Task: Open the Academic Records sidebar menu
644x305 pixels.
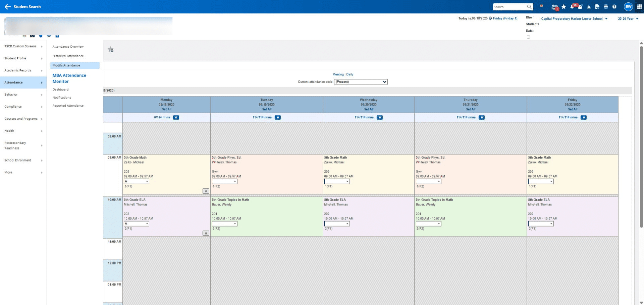Action: click(x=23, y=70)
